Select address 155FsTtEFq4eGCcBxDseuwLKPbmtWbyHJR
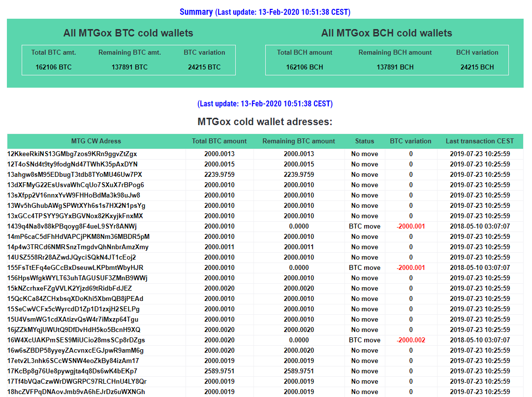This screenshot has height=397, width=532. 75,267
